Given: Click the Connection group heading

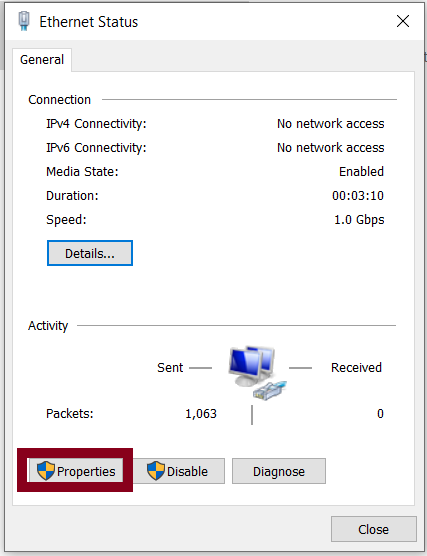Looking at the screenshot, I should coord(60,100).
